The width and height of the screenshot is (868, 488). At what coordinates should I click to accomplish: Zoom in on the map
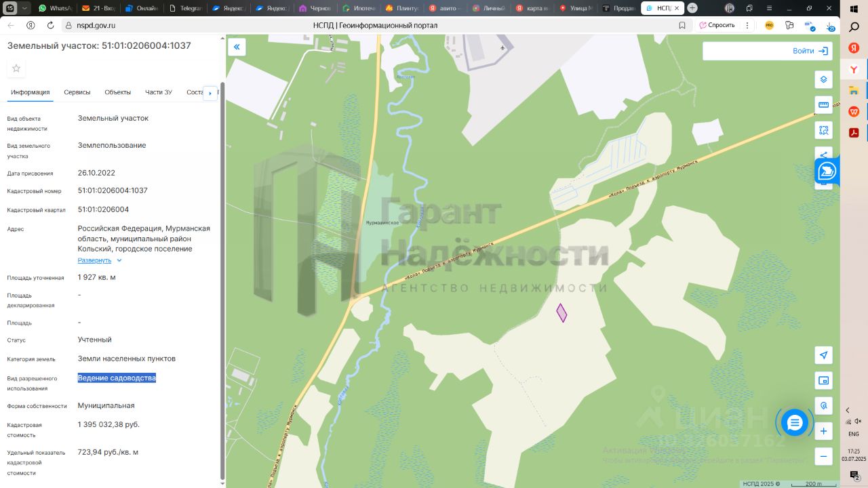823,431
